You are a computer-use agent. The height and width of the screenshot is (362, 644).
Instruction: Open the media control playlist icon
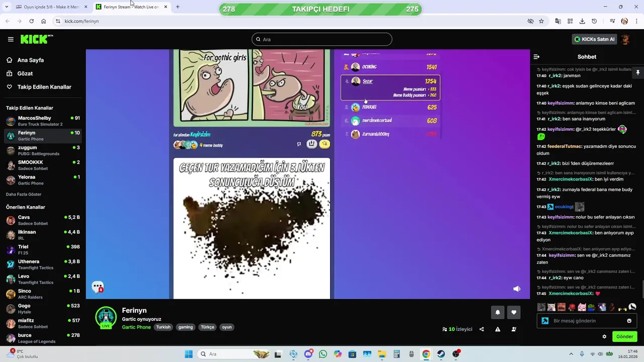click(612, 21)
